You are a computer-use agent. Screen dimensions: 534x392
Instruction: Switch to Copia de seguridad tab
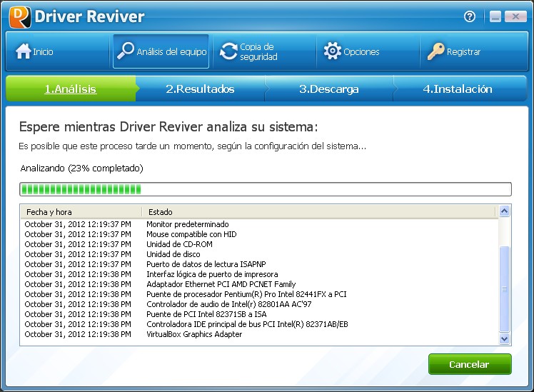[x=265, y=51]
